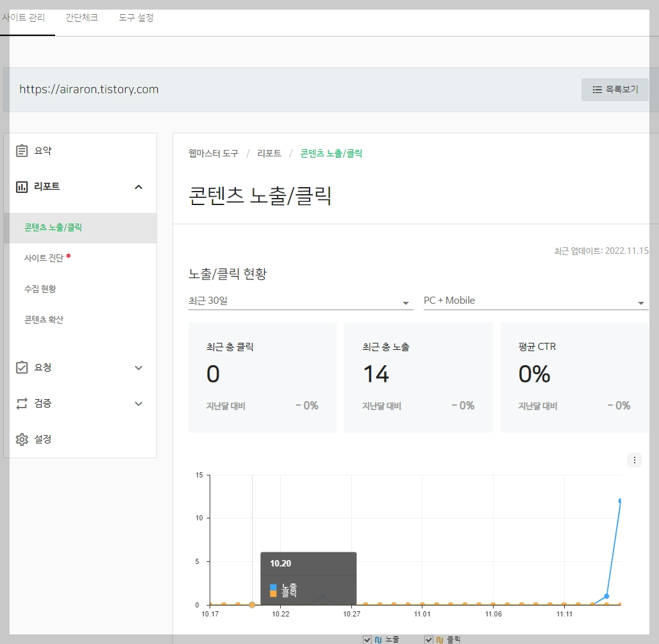This screenshot has width=659, height=644.
Task: Toggle the 클릭 series checkbox
Action: coord(429,640)
